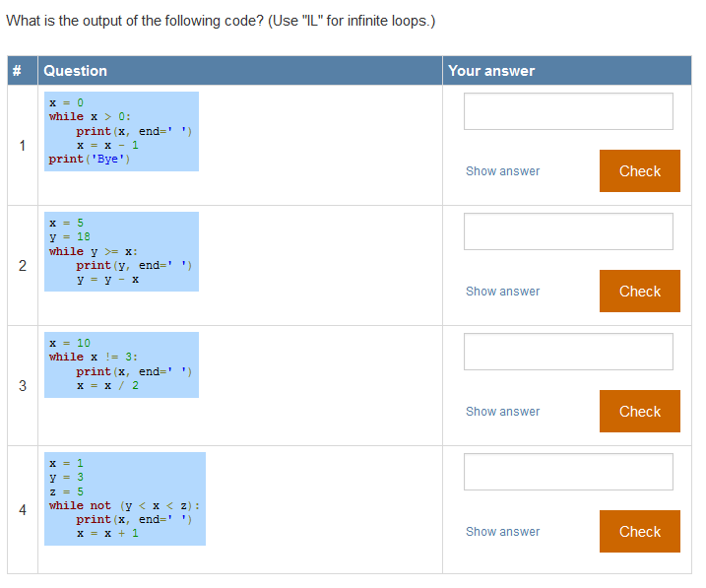Show answer for question 2

point(502,292)
